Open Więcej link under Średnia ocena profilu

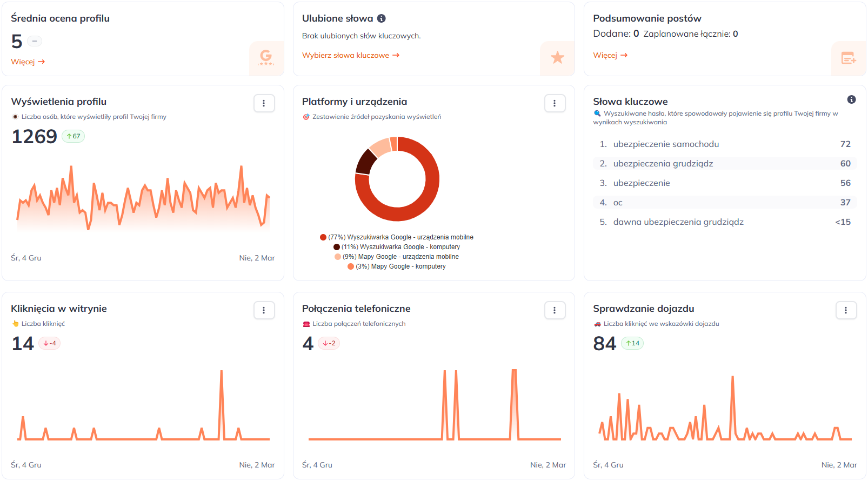pos(28,62)
